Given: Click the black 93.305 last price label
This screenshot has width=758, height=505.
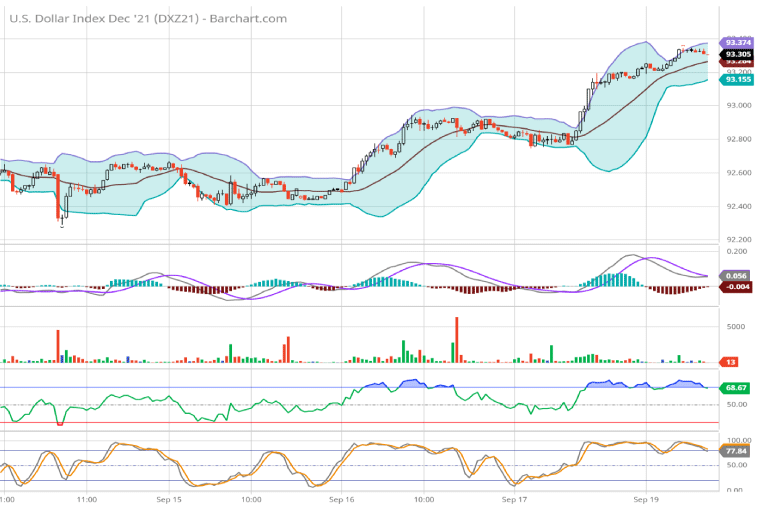Looking at the screenshot, I should [738, 54].
